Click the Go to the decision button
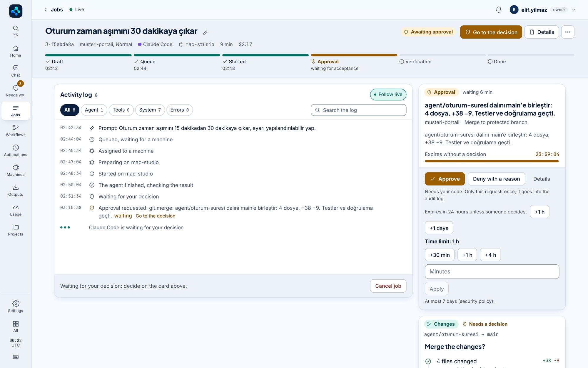 click(x=491, y=32)
